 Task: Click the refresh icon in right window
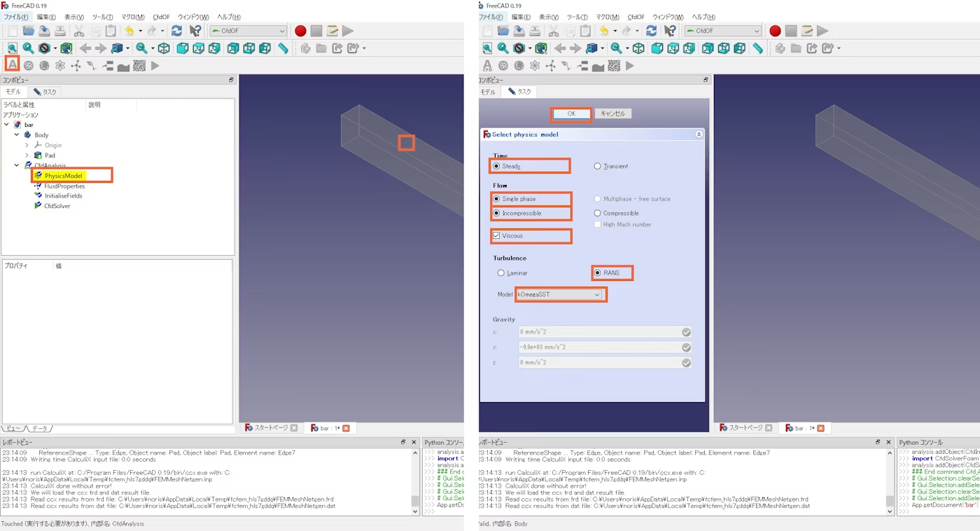(651, 31)
